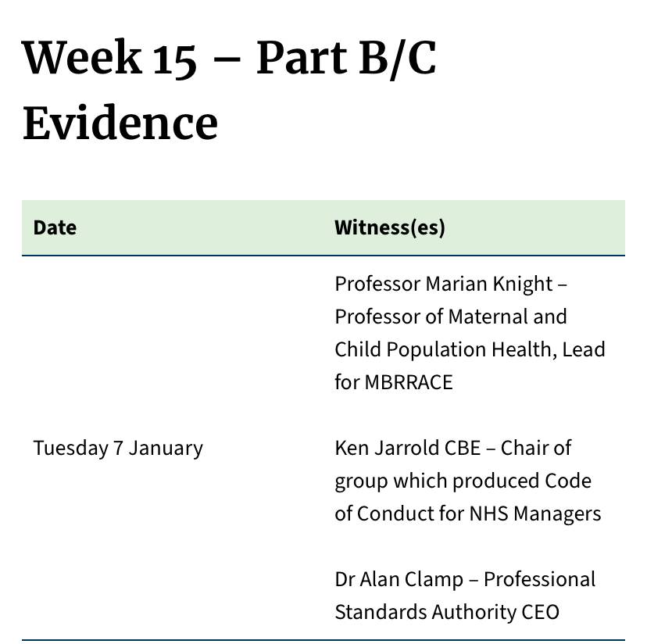
Task: Select the Tuesday 7 January date cell
Action: point(118,448)
